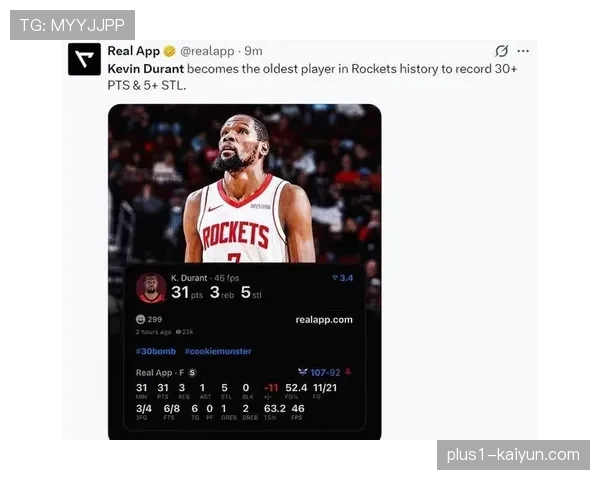Click the S badge next to Real App F

point(192,372)
